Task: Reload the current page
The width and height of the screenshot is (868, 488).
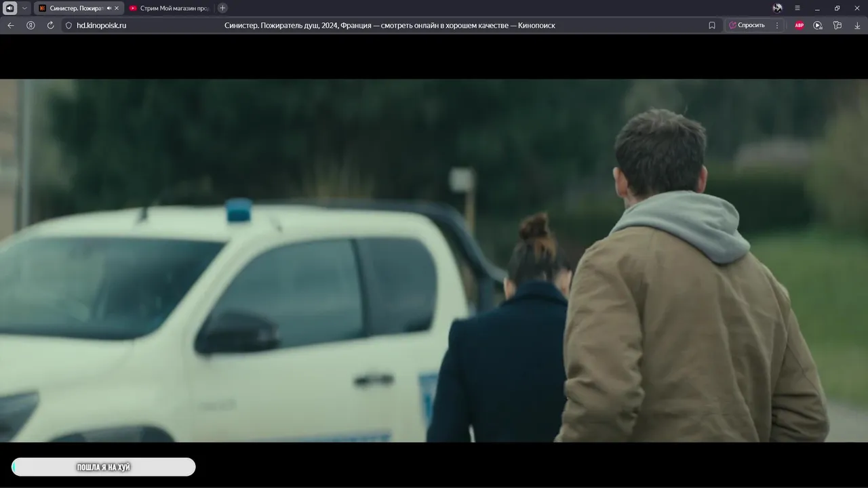Action: [x=50, y=25]
